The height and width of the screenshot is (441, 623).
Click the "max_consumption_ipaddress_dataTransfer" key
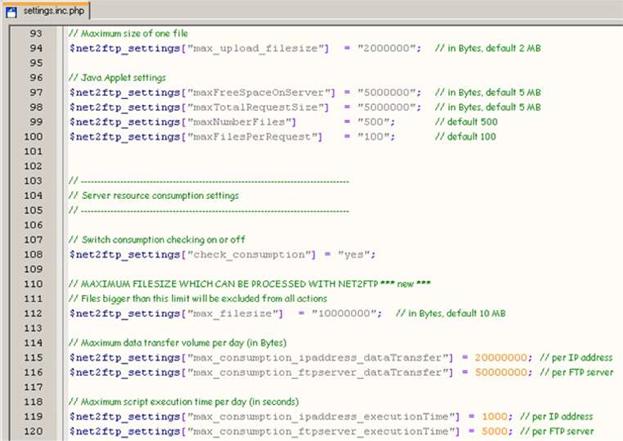point(320,358)
